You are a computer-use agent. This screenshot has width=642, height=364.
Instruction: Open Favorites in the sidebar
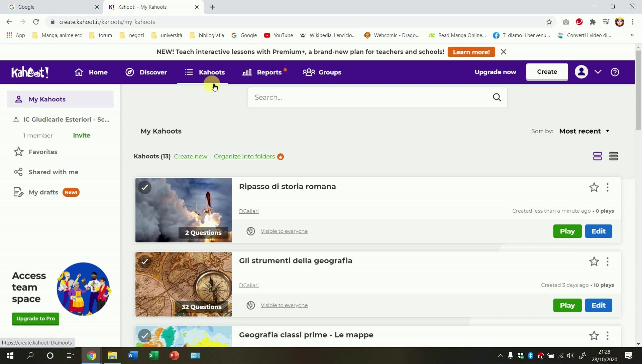tap(35, 152)
